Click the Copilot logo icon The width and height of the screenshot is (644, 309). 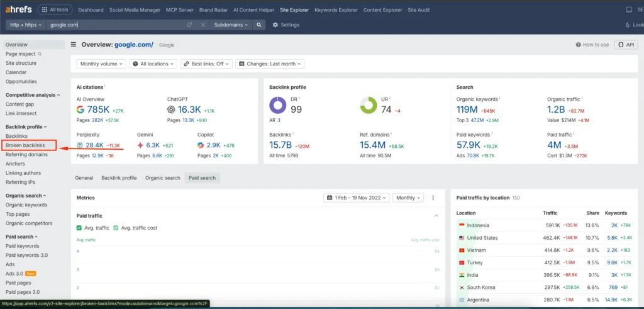point(201,145)
